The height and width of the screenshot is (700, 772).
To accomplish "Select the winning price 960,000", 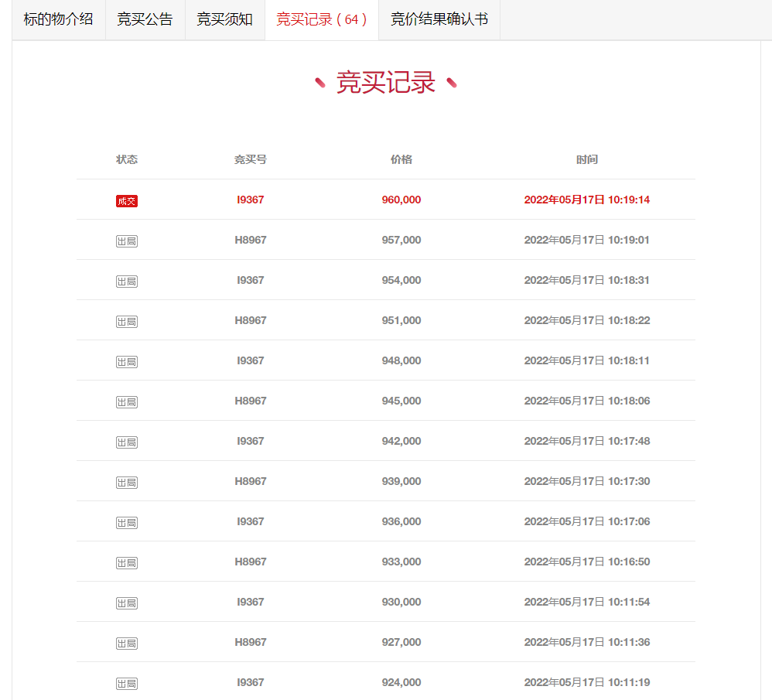I will pyautogui.click(x=401, y=200).
